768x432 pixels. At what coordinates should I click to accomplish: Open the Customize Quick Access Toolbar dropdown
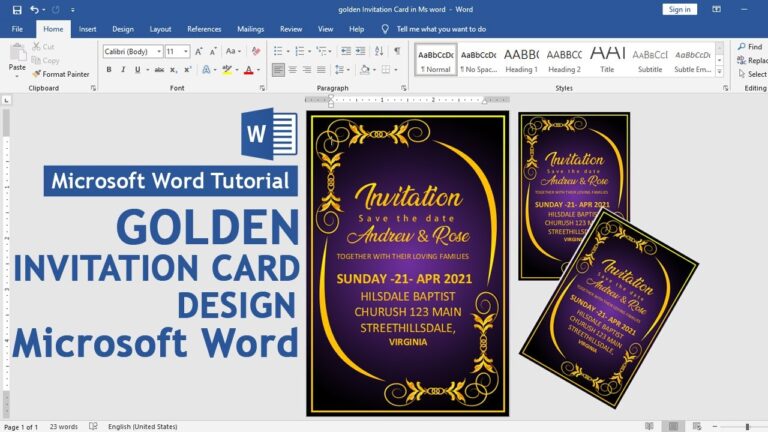[72, 10]
